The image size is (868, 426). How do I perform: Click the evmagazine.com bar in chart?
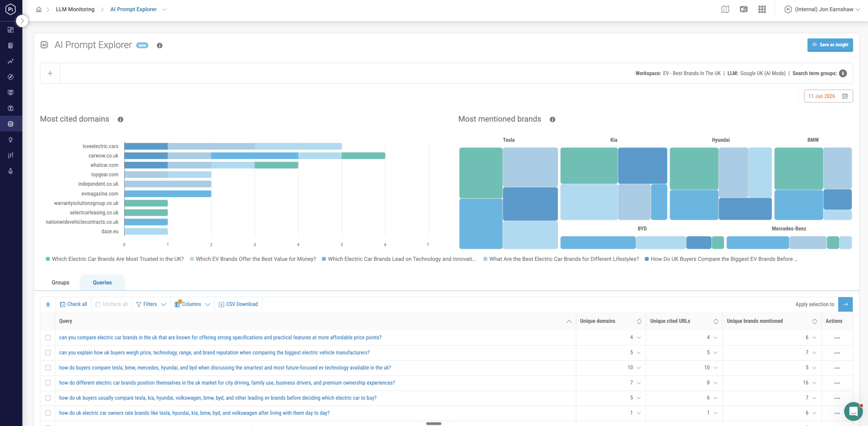coord(168,194)
